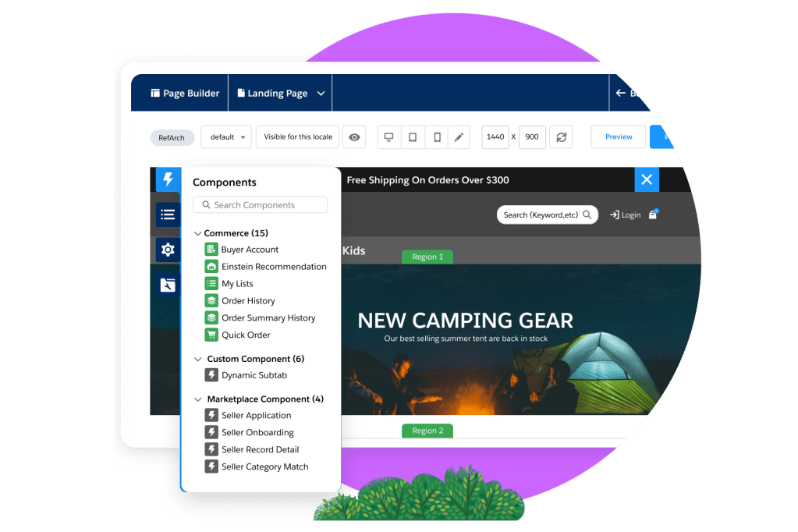The image size is (798, 532).
Task: Click the Seller Onboarding component icon
Action: click(211, 432)
